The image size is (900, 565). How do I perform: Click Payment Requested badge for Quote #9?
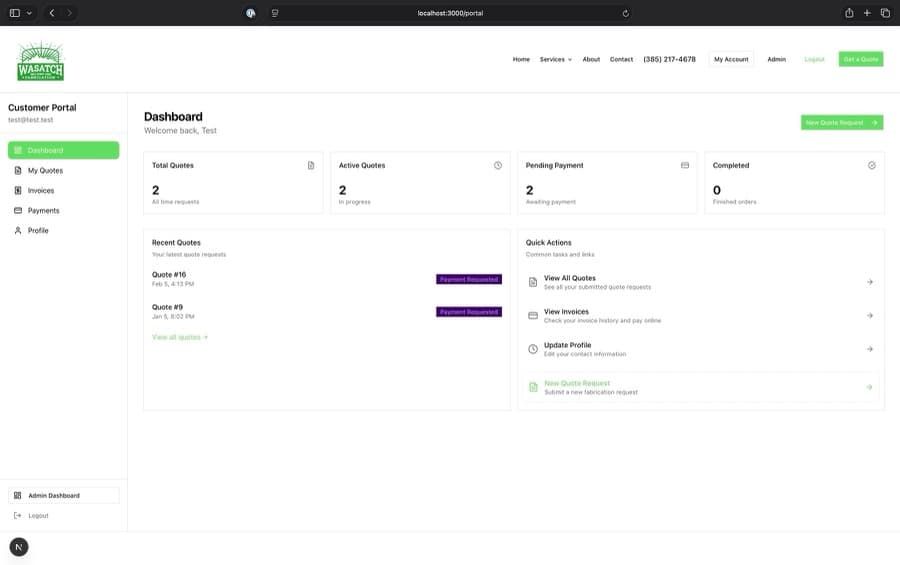pos(469,312)
